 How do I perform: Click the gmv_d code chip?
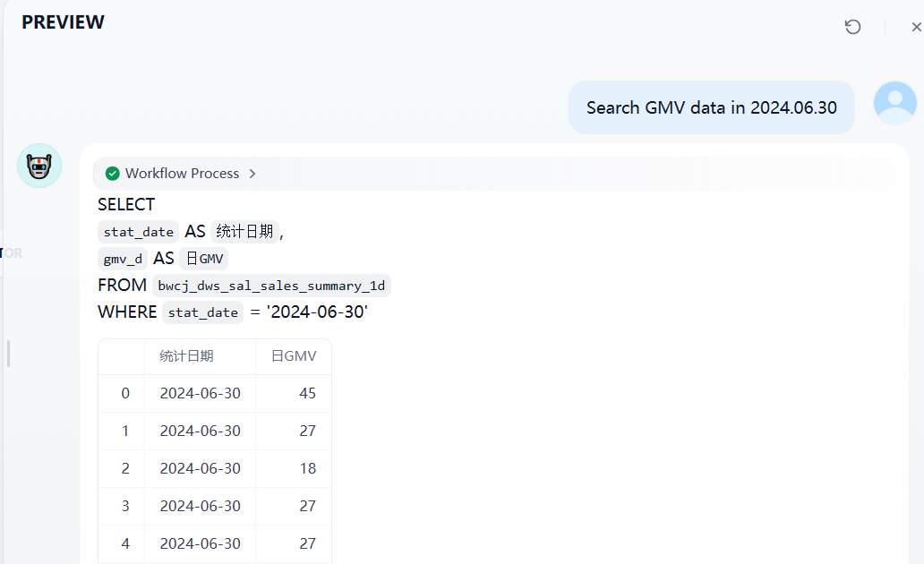coord(123,259)
